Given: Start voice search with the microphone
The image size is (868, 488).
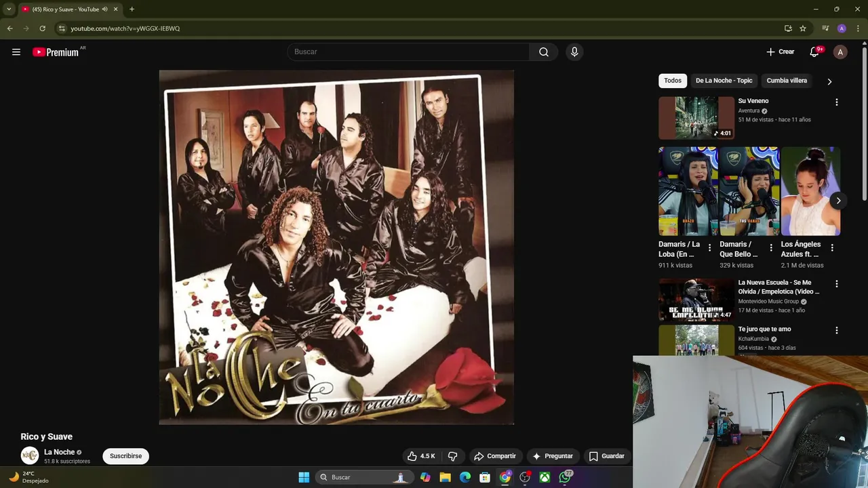Looking at the screenshot, I should [x=574, y=52].
